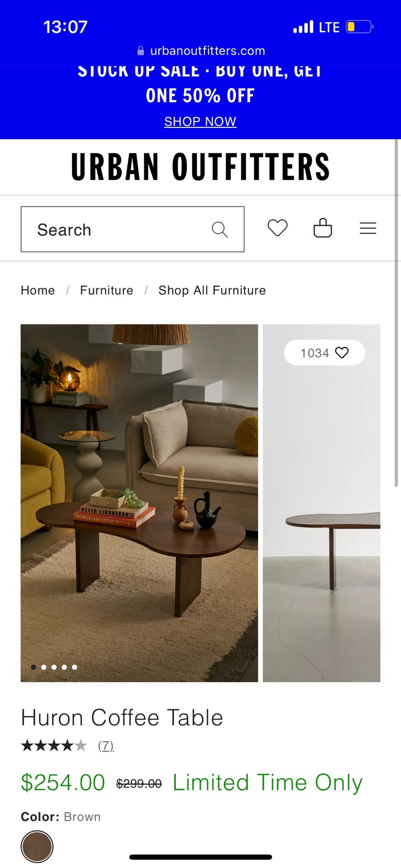
Task: Go to Furniture breadcrumb
Action: click(x=107, y=290)
